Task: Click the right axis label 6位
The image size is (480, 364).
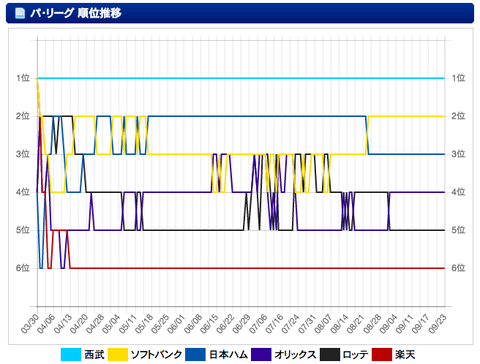Action: pyautogui.click(x=458, y=268)
